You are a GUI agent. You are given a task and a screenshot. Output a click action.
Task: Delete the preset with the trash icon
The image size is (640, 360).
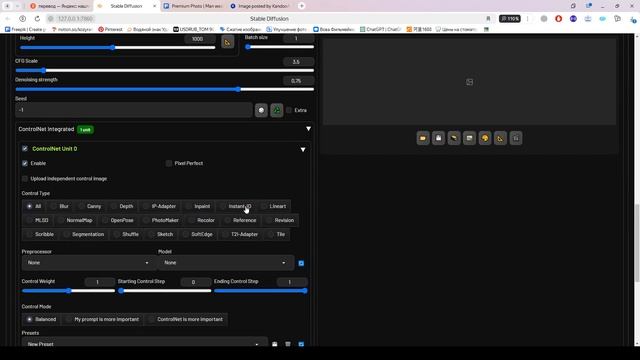pyautogui.click(x=288, y=344)
